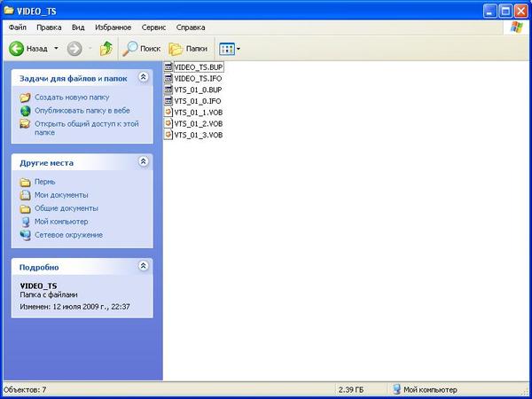Click the Мои документы icon
This screenshot has width=532, height=399.
point(25,195)
